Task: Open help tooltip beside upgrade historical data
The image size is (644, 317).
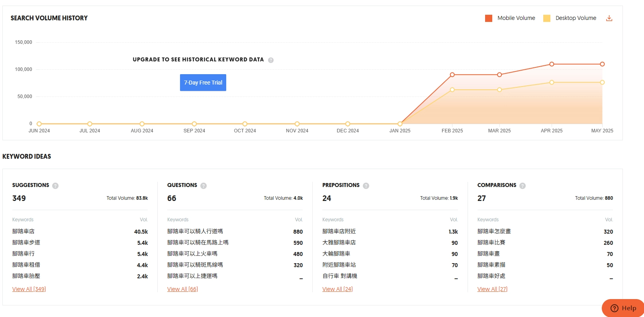Action: tap(271, 60)
